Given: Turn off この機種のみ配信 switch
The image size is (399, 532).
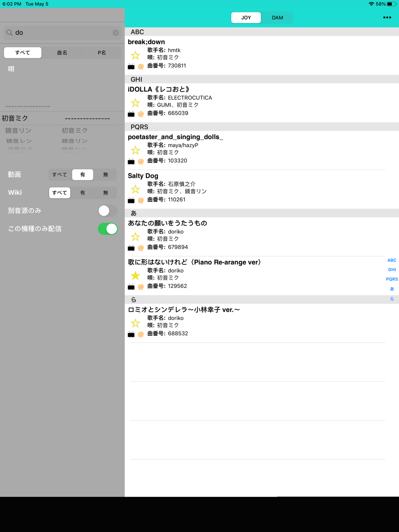Looking at the screenshot, I should click(108, 229).
